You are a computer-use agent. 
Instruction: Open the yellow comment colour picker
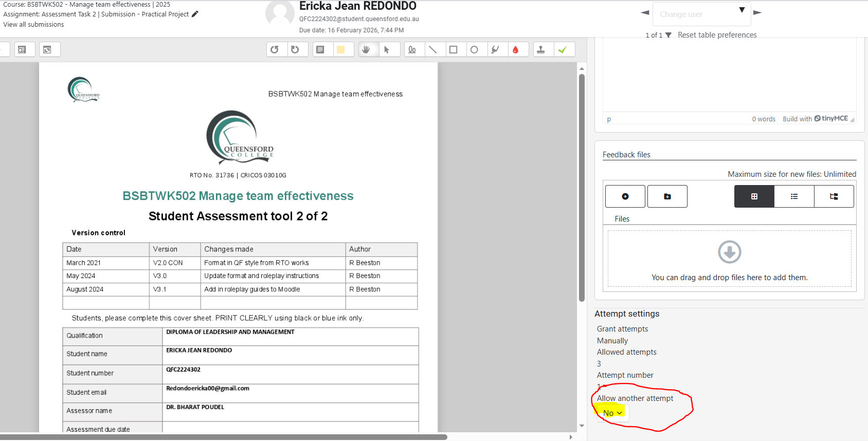pos(341,50)
